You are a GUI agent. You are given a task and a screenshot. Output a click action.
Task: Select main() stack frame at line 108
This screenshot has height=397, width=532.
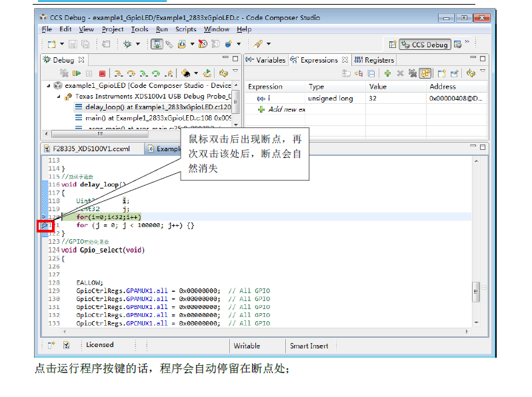click(153, 118)
